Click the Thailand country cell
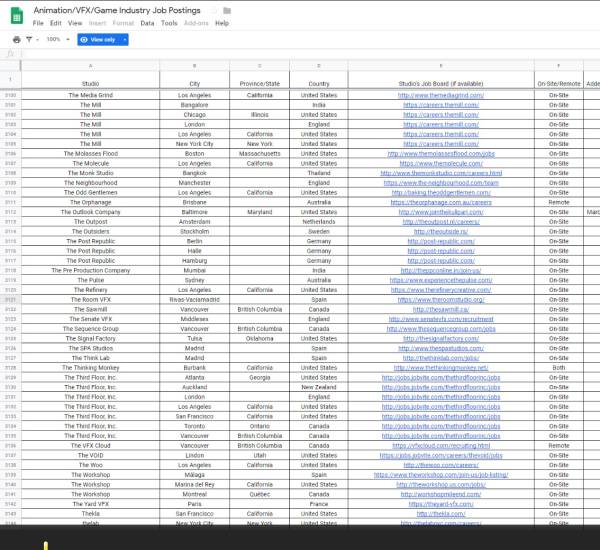The height and width of the screenshot is (550, 600). click(x=319, y=173)
